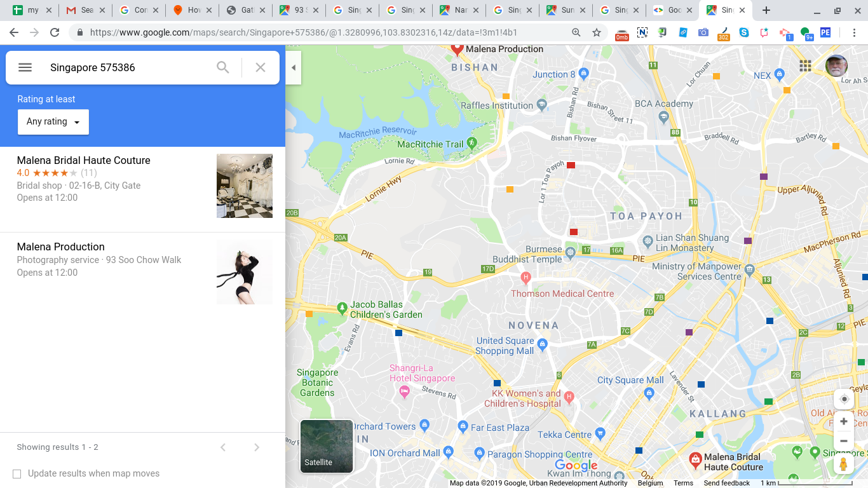Viewport: 868px width, 488px height.
Task: Select the BCA Academy marker
Action: (663, 116)
